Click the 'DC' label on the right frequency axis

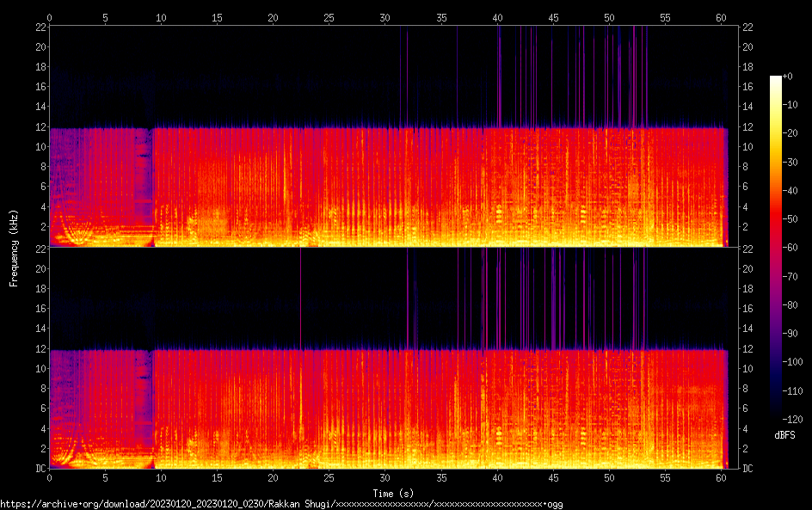[x=748, y=469]
